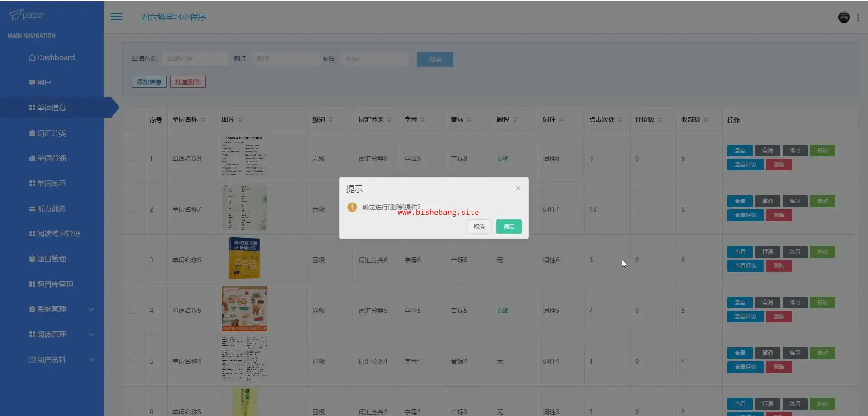Click the 词汇分类6 cell

[373, 260]
